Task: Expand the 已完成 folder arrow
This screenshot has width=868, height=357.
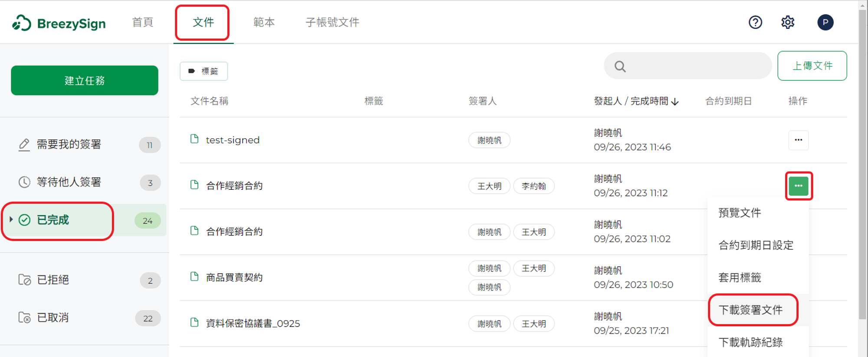Action: [11, 219]
